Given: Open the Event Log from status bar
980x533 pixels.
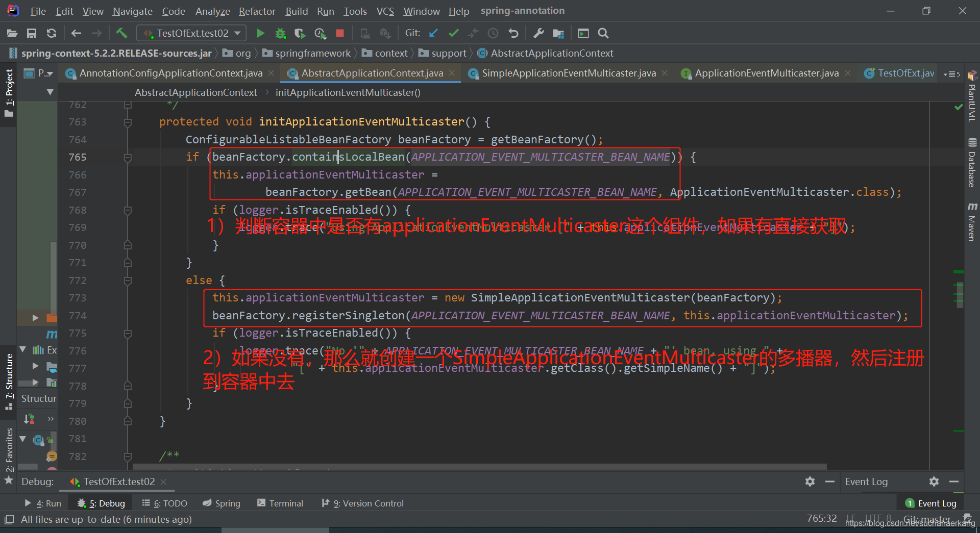Looking at the screenshot, I should 931,503.
